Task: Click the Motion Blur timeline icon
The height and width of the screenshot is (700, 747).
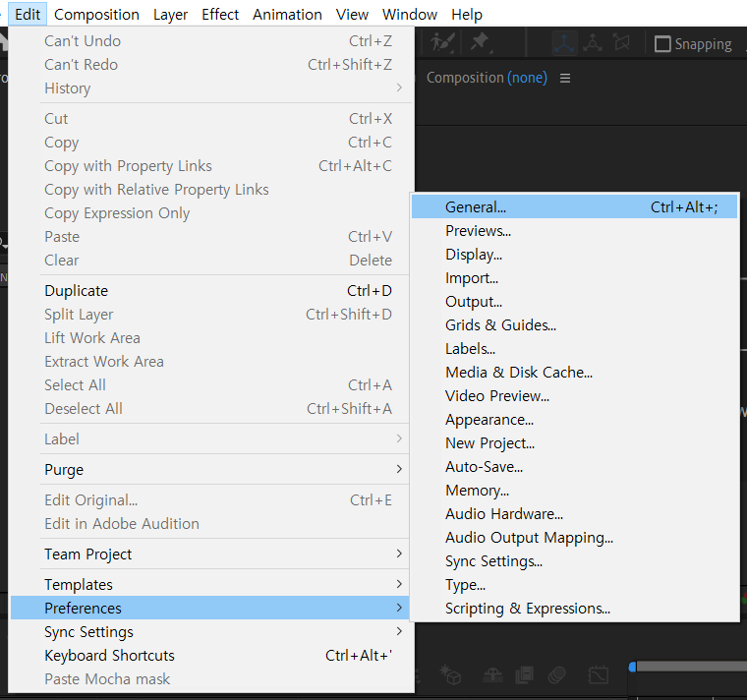Action: click(x=556, y=674)
